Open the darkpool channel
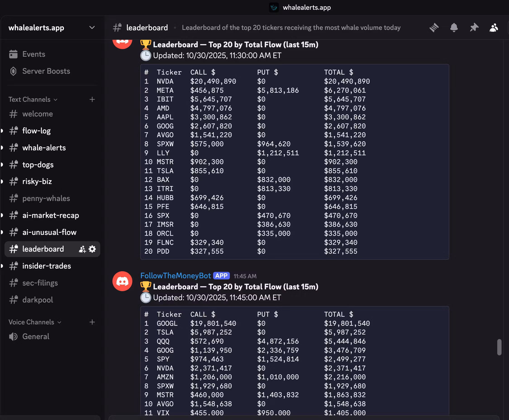Screen dimensions: 509x420 38,300
